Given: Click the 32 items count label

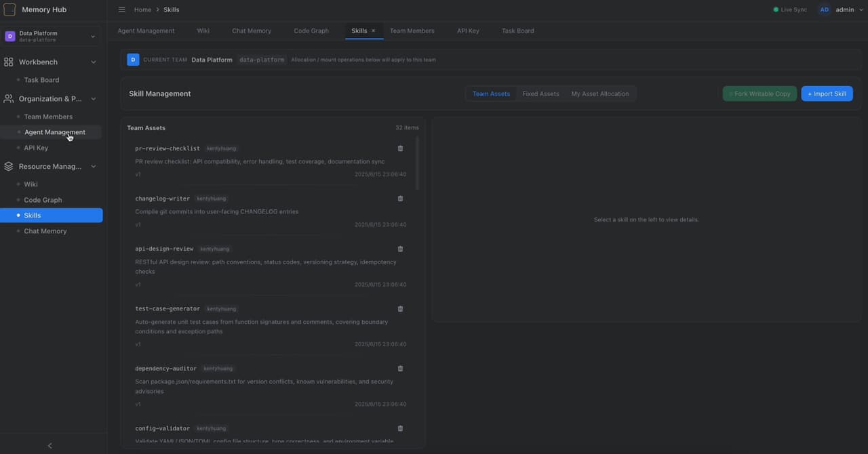Looking at the screenshot, I should coord(407,127).
